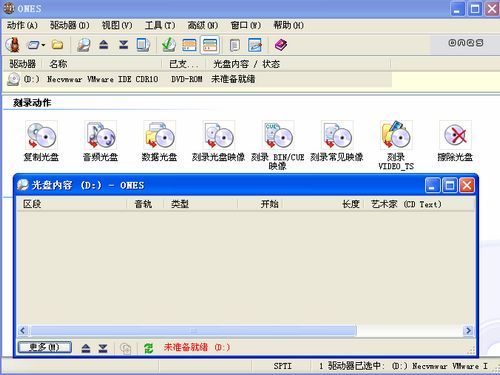Click the green refresh arrows icon

(x=149, y=348)
